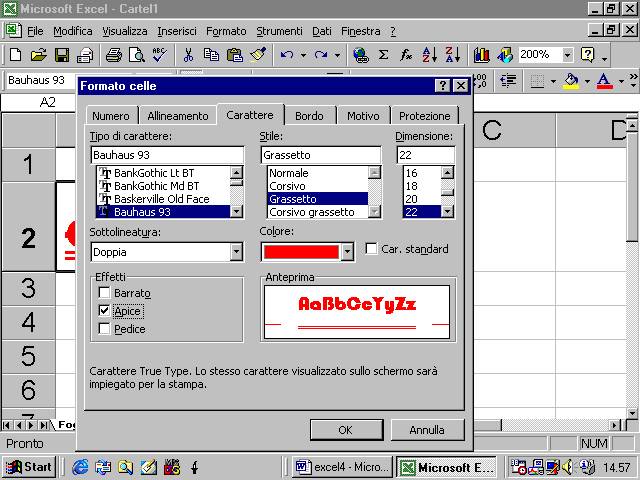The image size is (640, 480).
Task: Click the Microsoft Excel taskbar button
Action: tap(446, 467)
